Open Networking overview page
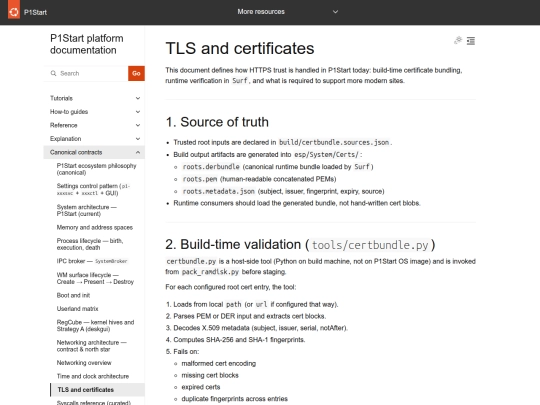The height and width of the screenshot is (405, 540). coord(84,363)
